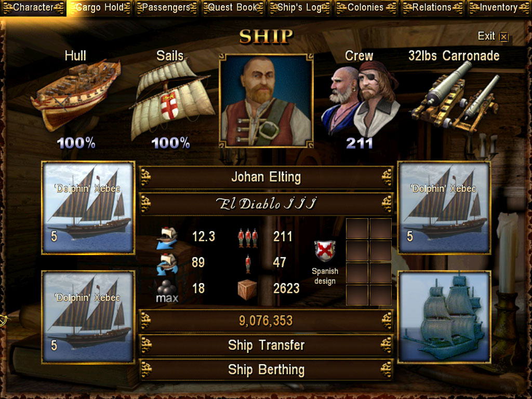Open the Inventory tab
Viewport: 532px width, 399px height.
(499, 7)
